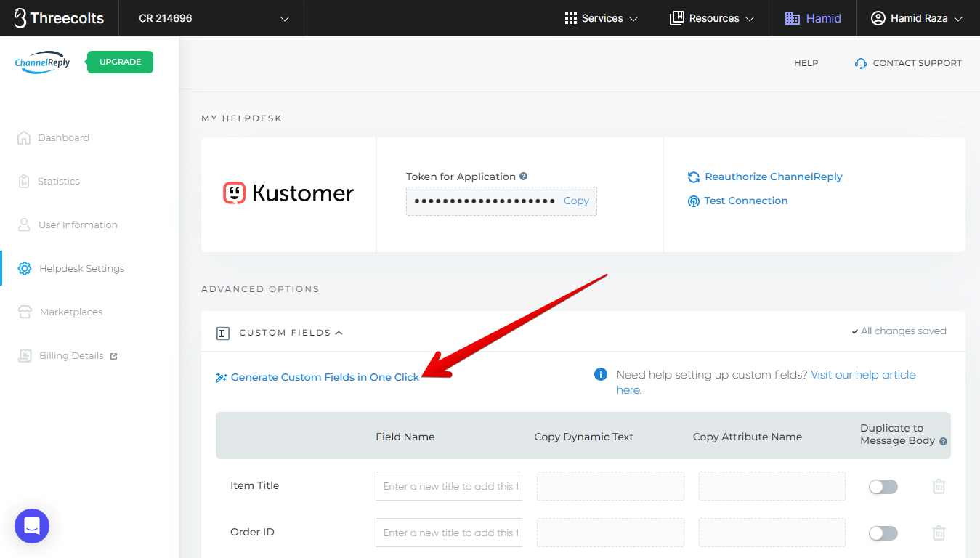980x558 pixels.
Task: Click Order ID Copy Dynamic Text box
Action: (x=610, y=533)
